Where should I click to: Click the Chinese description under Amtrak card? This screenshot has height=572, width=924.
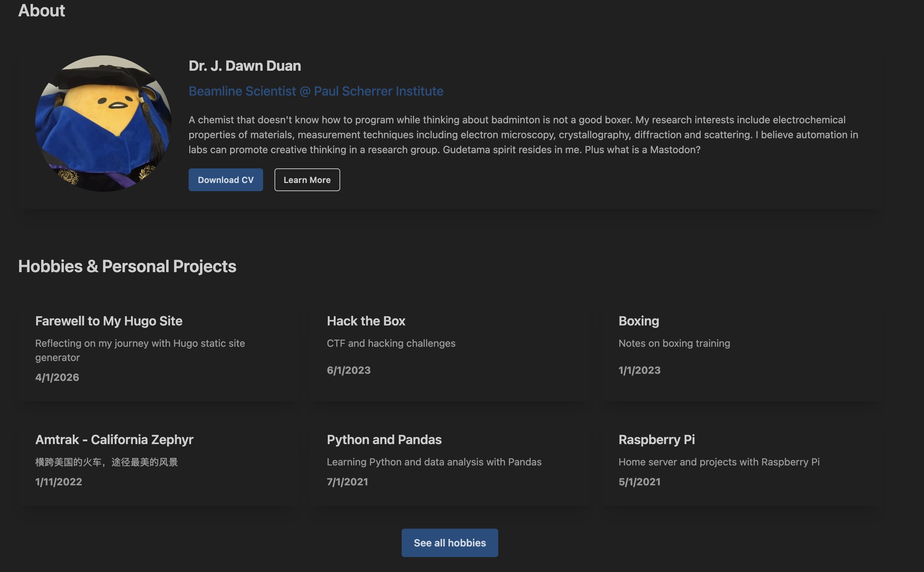click(106, 462)
